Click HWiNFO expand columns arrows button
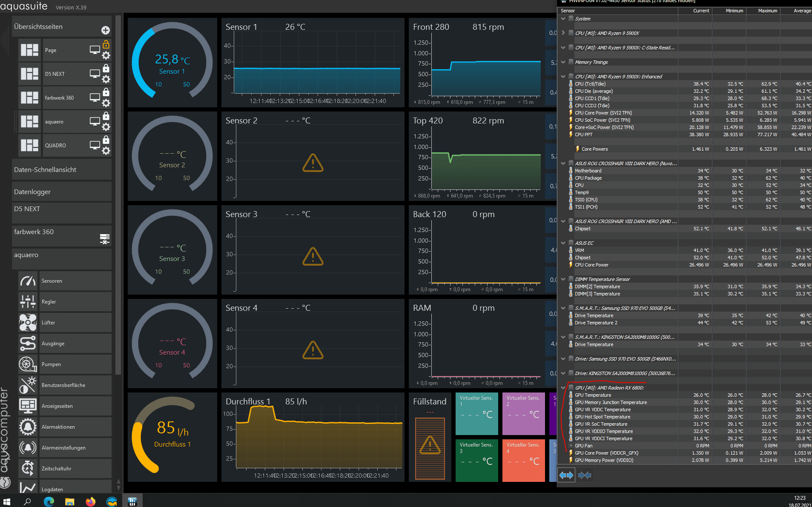The image size is (812, 507). (566, 475)
